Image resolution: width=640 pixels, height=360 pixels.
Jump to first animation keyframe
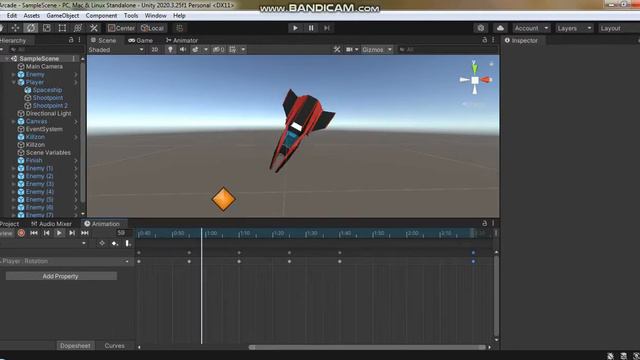pos(34,233)
